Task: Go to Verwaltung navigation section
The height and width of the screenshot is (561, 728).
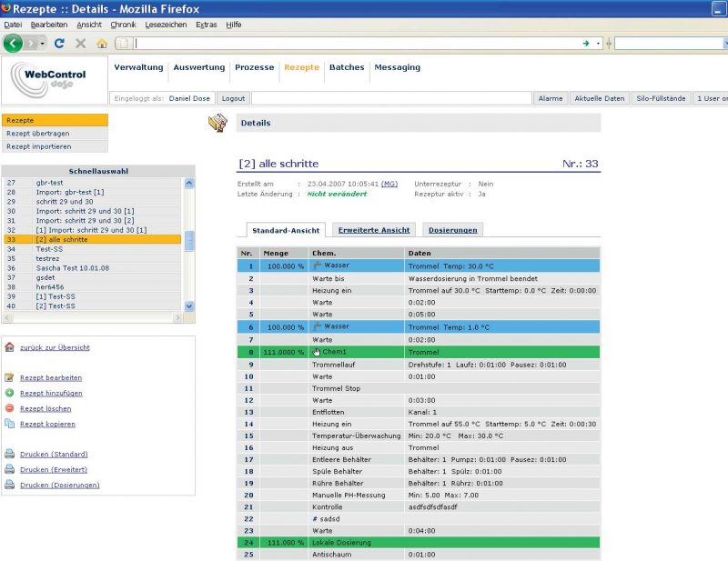Action: [x=138, y=67]
